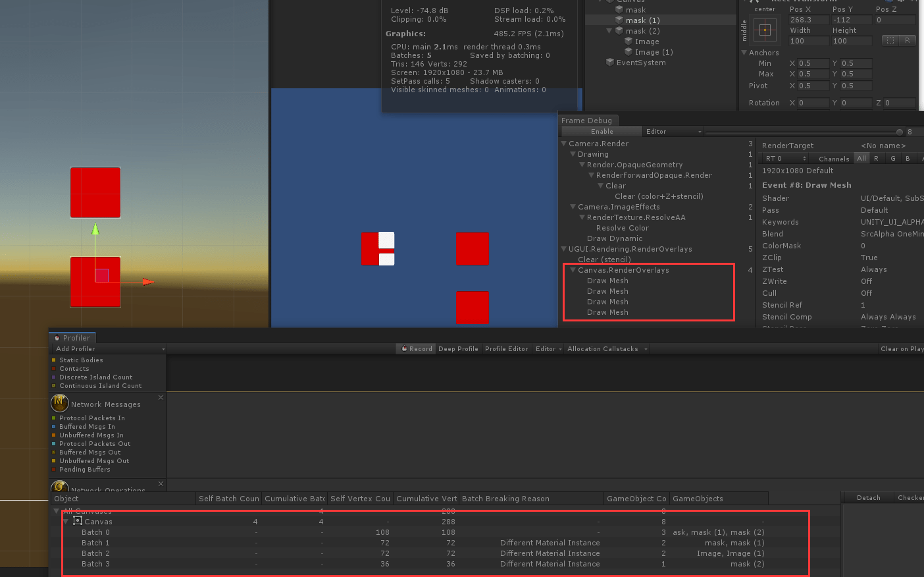Toggle Continuous Island Count color box
Viewport: 924px width, 577px height.
(53, 386)
